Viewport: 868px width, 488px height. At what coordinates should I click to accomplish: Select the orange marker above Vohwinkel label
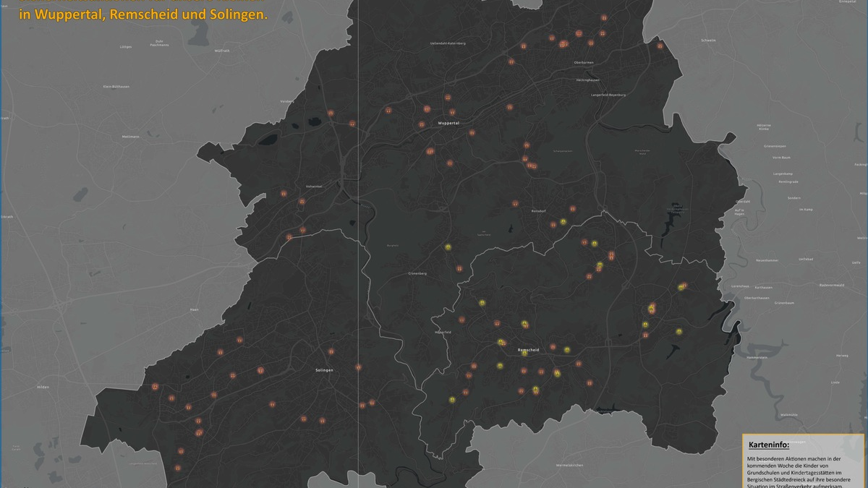pos(284,193)
